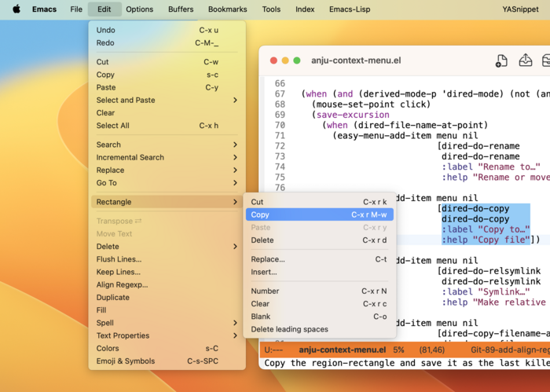Viewport: 550px width, 392px height.
Task: Choose Blank in Rectangle submenu
Action: tap(320, 317)
